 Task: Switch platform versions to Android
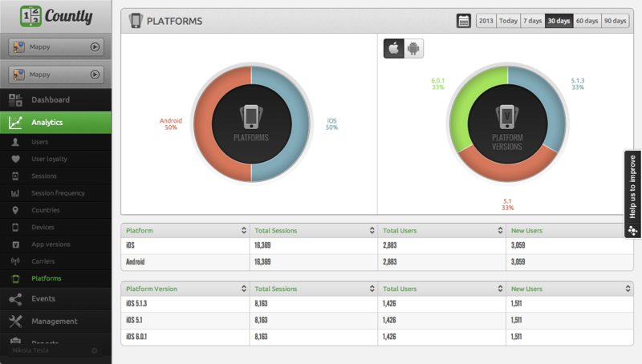click(x=413, y=49)
